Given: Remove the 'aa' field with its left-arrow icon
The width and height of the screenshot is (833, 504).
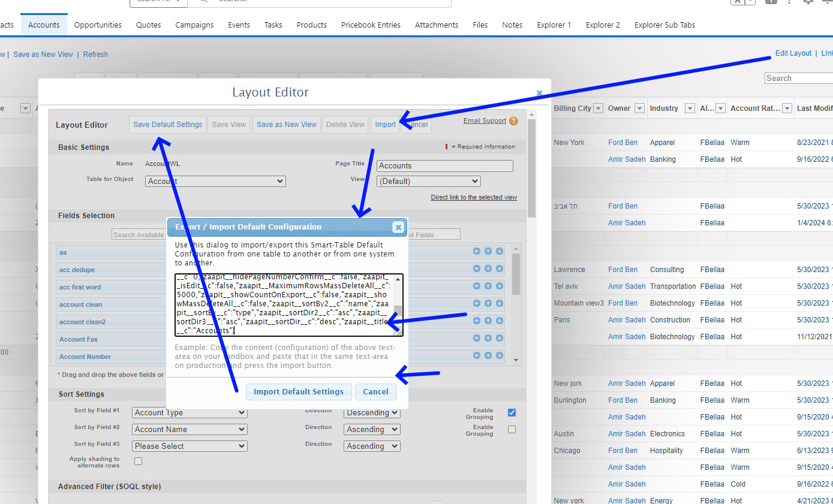Looking at the screenshot, I should click(x=477, y=252).
